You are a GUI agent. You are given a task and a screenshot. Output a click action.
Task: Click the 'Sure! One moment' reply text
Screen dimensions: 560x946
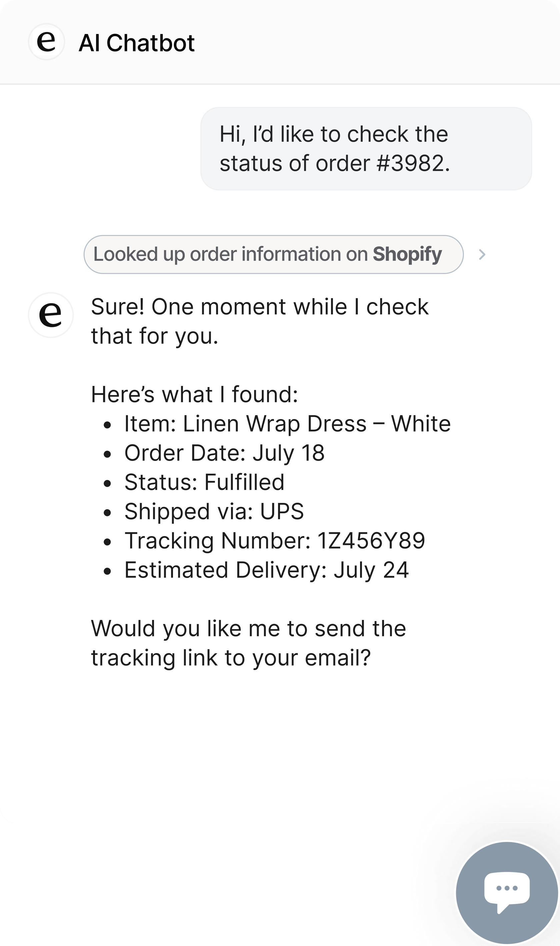260,307
